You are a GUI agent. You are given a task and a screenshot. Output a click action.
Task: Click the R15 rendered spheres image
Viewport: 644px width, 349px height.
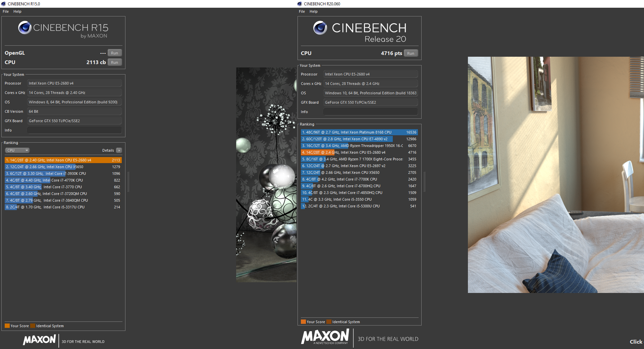(266, 175)
